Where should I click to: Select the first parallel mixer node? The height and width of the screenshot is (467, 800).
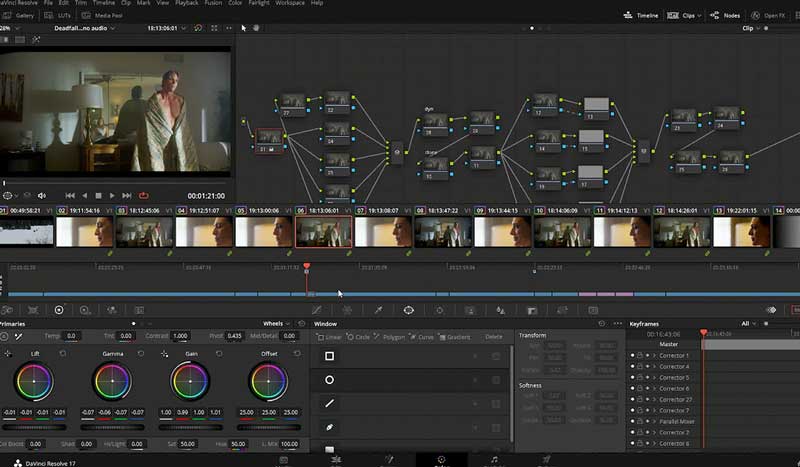click(397, 152)
